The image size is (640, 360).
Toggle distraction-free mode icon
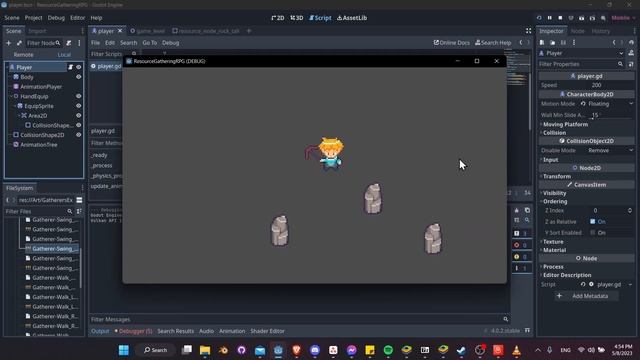[529, 31]
